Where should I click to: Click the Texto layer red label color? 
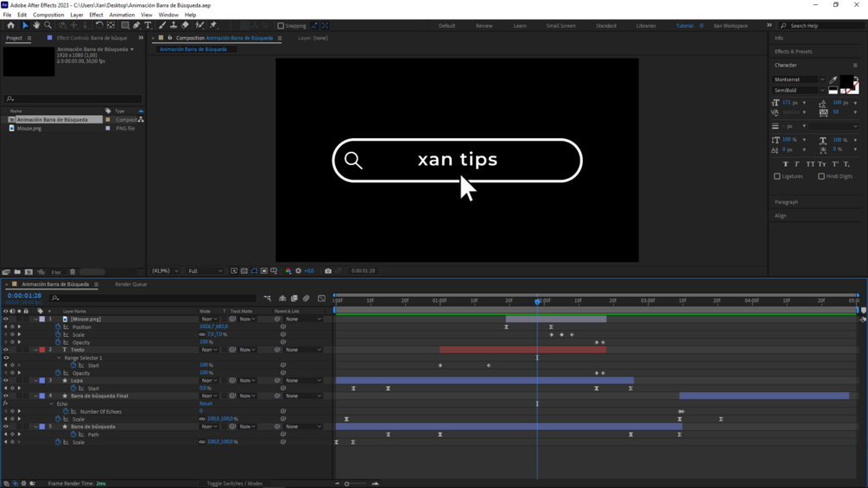pyautogui.click(x=42, y=350)
